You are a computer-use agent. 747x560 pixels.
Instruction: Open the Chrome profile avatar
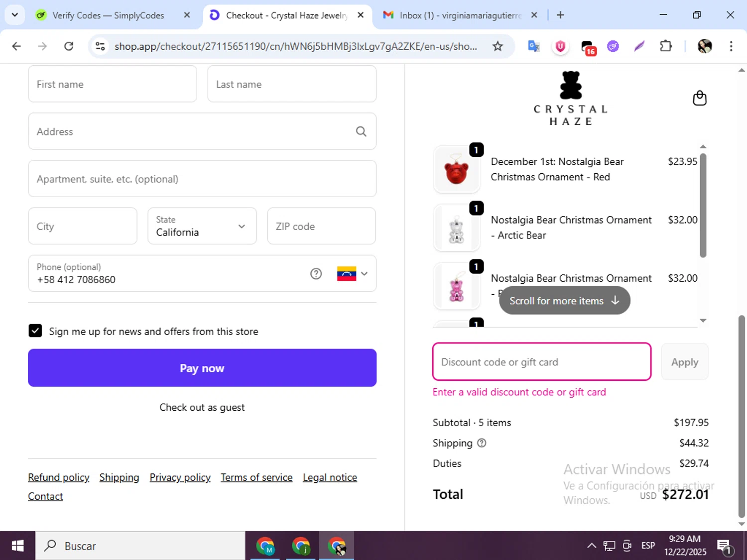click(x=705, y=46)
